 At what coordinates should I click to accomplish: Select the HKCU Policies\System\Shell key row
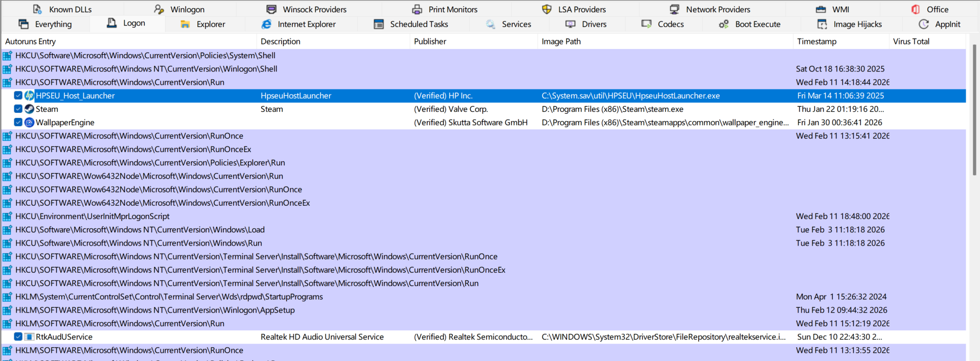tap(484, 56)
